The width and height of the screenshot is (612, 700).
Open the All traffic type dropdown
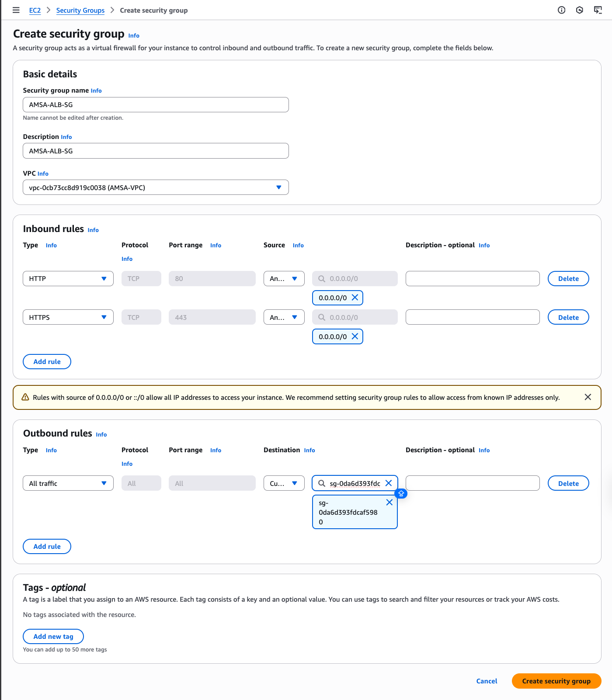tap(68, 483)
